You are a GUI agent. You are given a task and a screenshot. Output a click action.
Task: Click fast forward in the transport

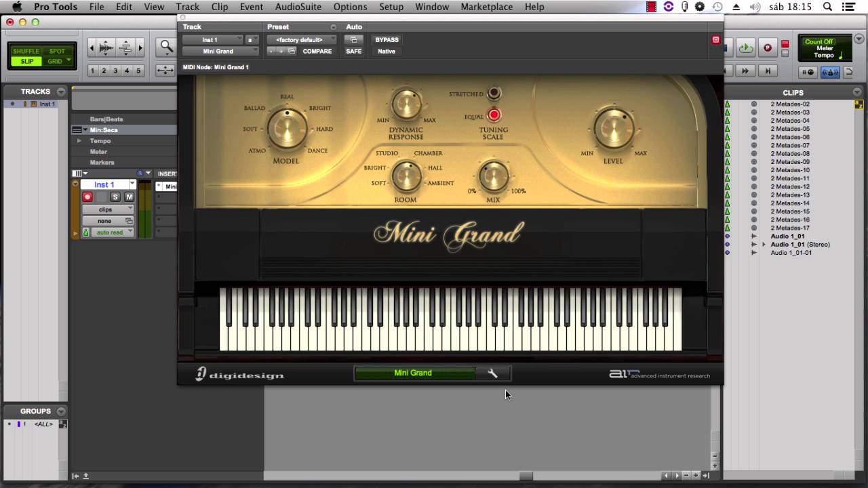pyautogui.click(x=745, y=70)
